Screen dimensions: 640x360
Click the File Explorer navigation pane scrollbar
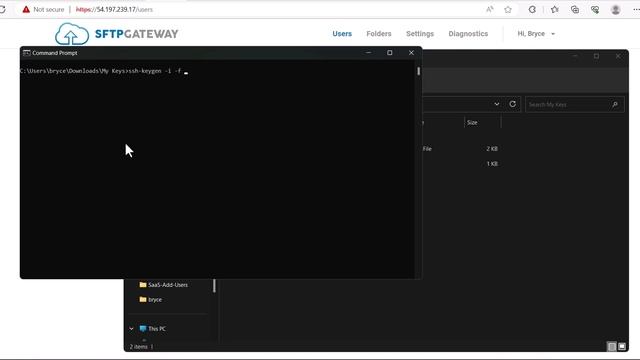coord(214,286)
